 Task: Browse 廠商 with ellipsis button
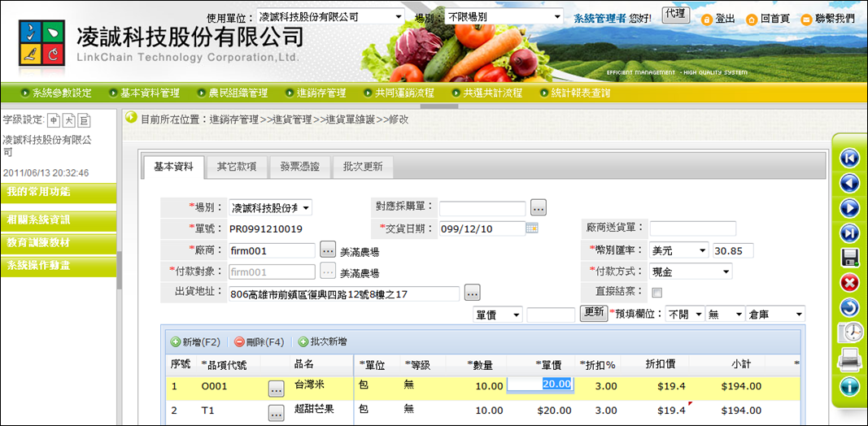pos(329,250)
